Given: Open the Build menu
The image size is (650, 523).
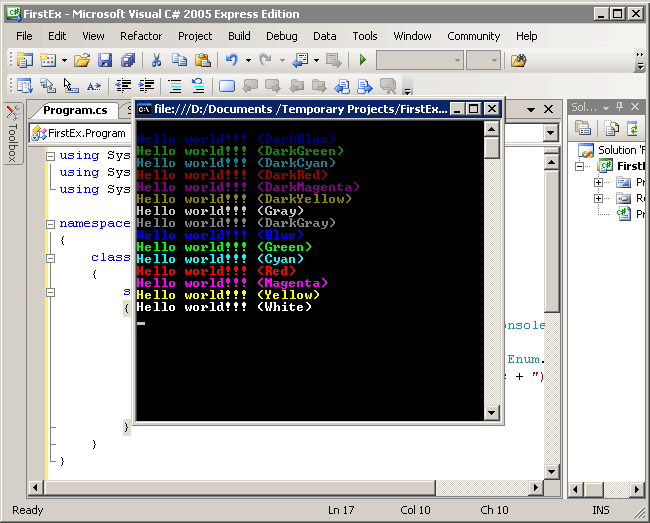Looking at the screenshot, I should pyautogui.click(x=239, y=36).
